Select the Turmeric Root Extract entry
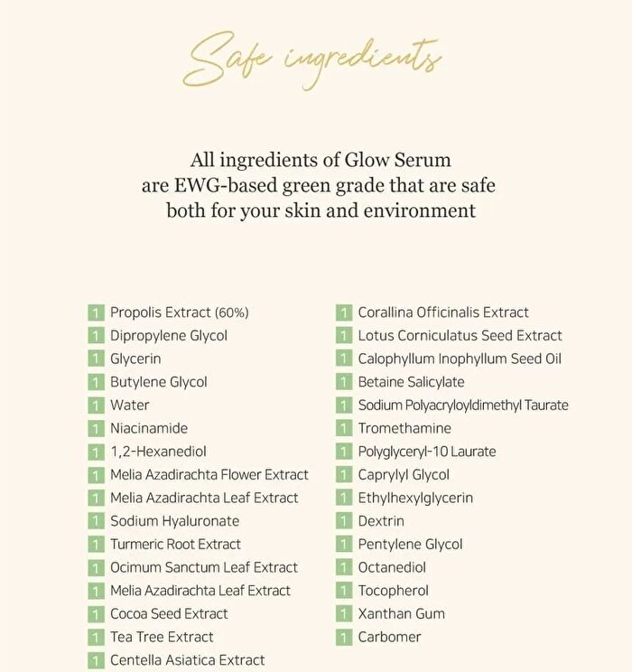 tap(175, 545)
